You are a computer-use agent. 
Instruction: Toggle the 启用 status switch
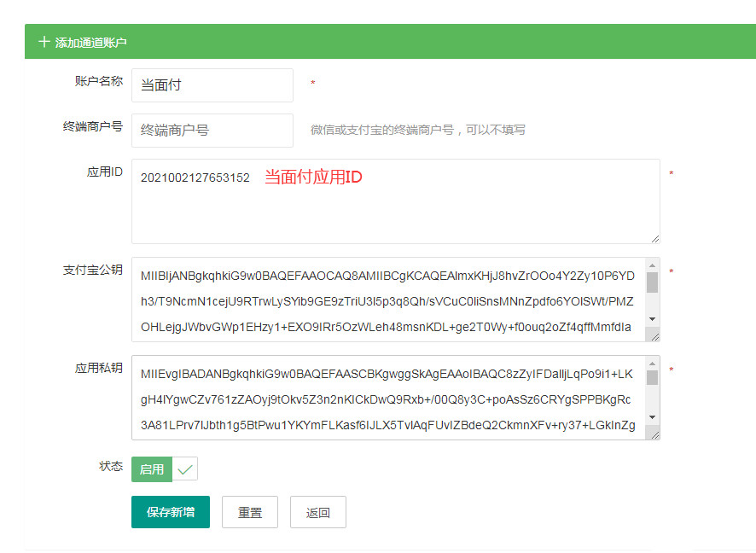[x=164, y=469]
